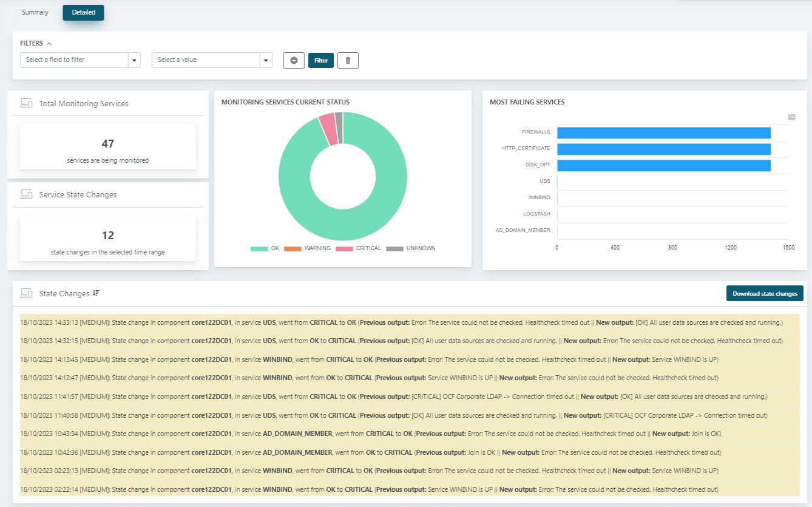Click the 47 services monitored count

108,144
